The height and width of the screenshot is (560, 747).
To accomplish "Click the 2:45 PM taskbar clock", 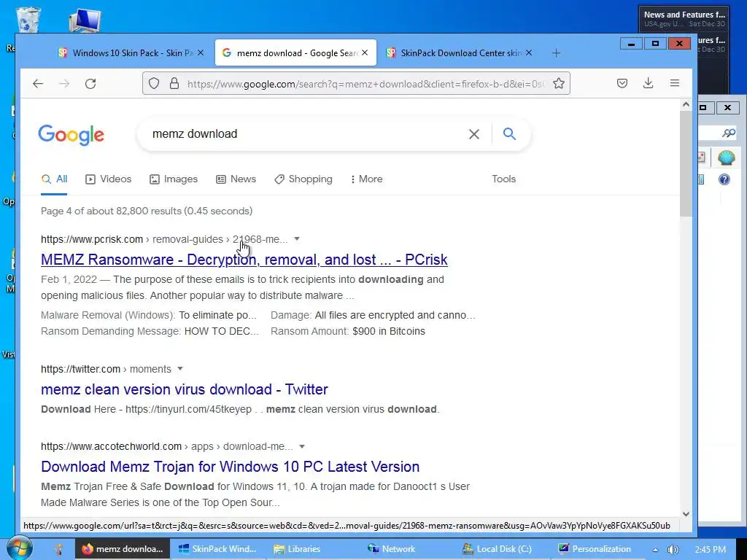I will click(x=711, y=550).
